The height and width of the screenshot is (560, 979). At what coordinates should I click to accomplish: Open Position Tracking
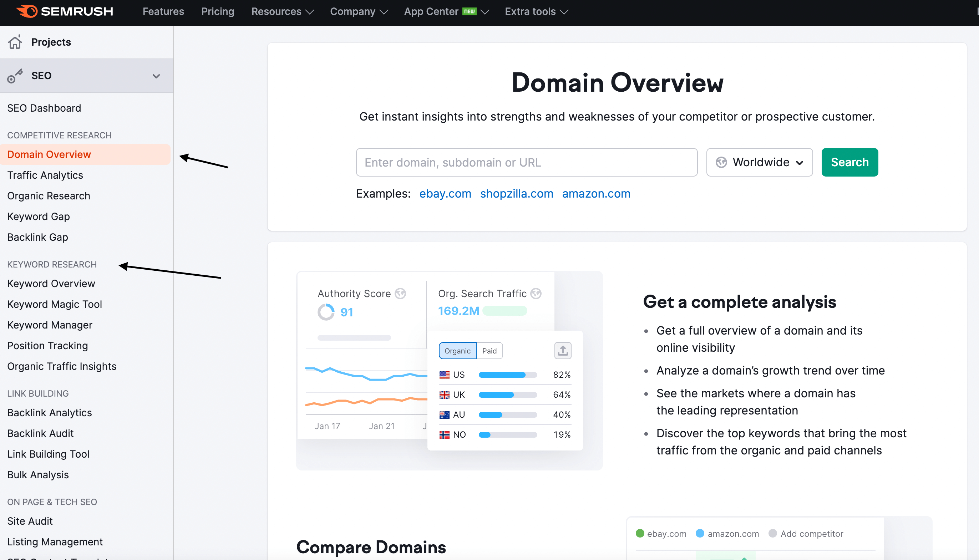(48, 345)
